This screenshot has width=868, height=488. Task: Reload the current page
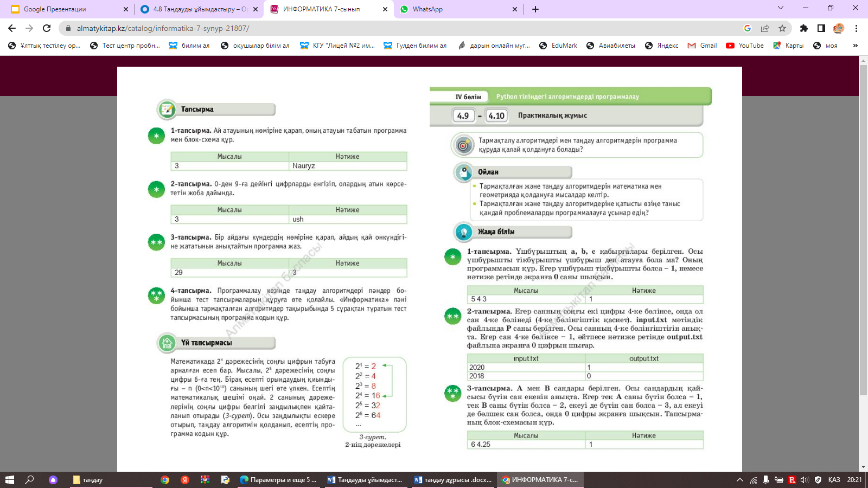[47, 28]
